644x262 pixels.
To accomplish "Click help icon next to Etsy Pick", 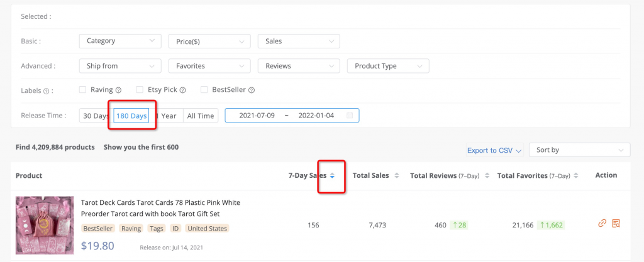I will coord(182,90).
